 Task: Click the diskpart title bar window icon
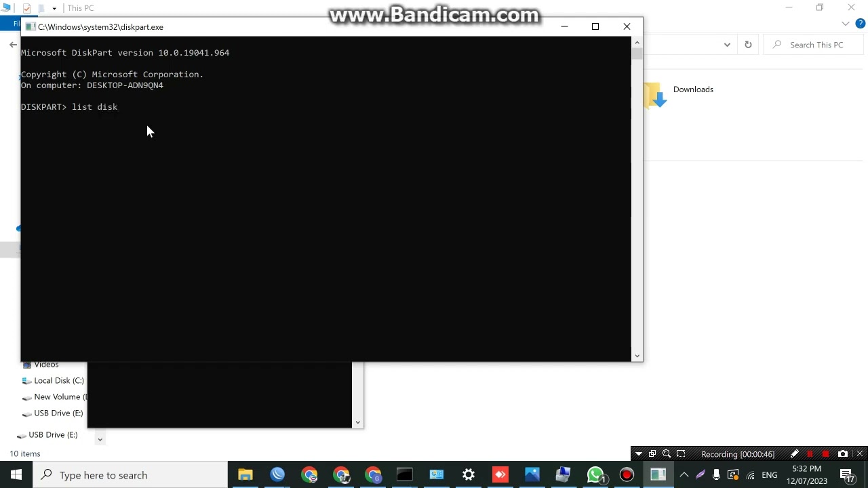pos(30,27)
